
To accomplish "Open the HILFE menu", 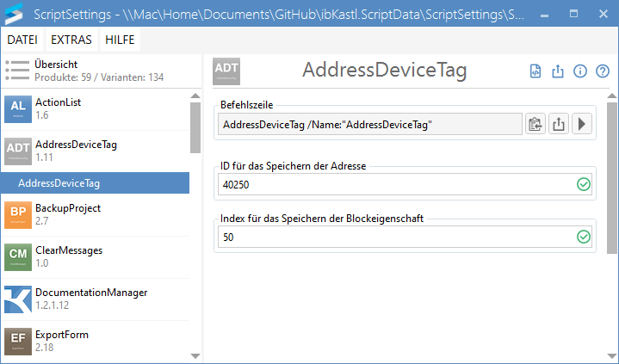I will 119,40.
